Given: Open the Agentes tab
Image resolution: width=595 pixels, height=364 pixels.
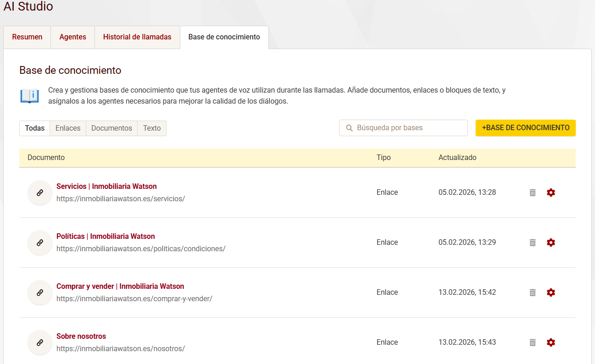Looking at the screenshot, I should point(72,37).
